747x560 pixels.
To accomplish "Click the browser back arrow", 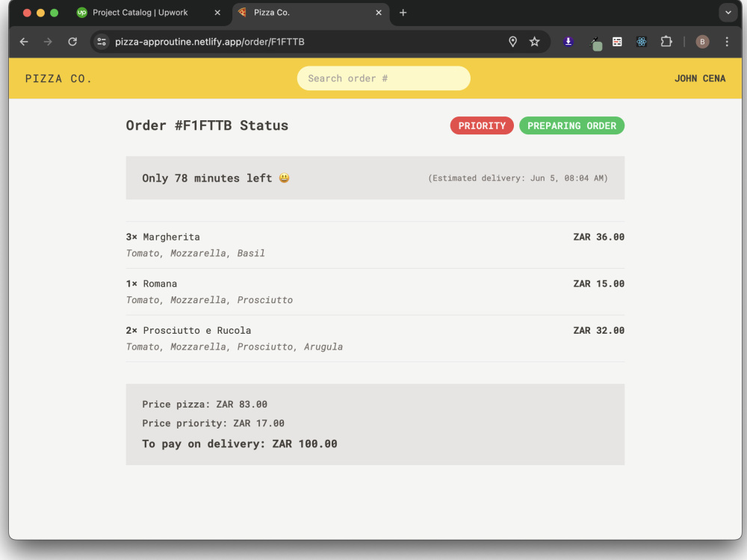I will pyautogui.click(x=24, y=42).
